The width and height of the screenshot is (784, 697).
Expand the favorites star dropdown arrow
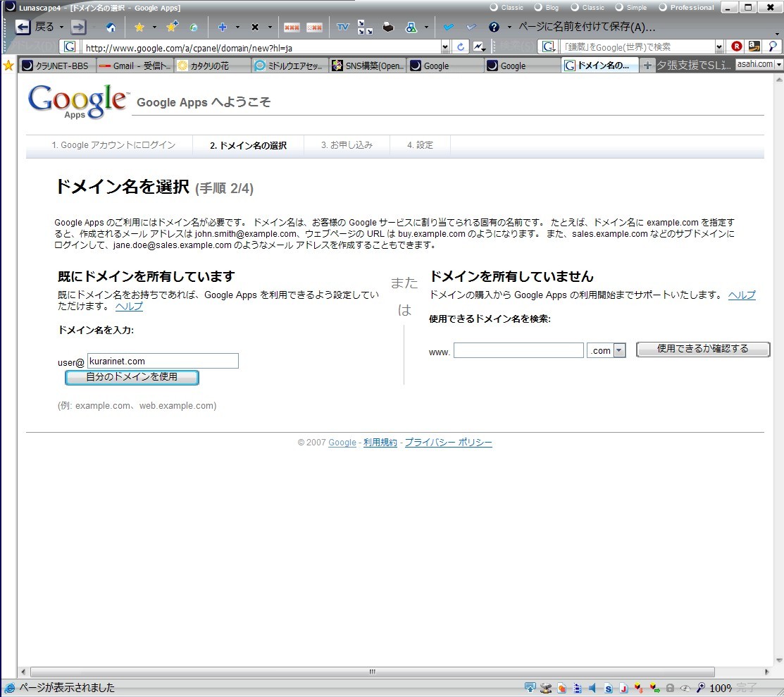click(154, 27)
